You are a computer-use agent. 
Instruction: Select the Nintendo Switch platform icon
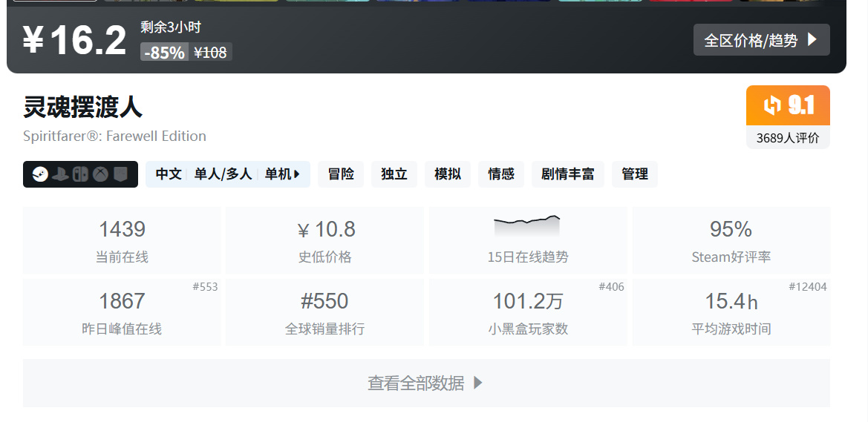(80, 174)
